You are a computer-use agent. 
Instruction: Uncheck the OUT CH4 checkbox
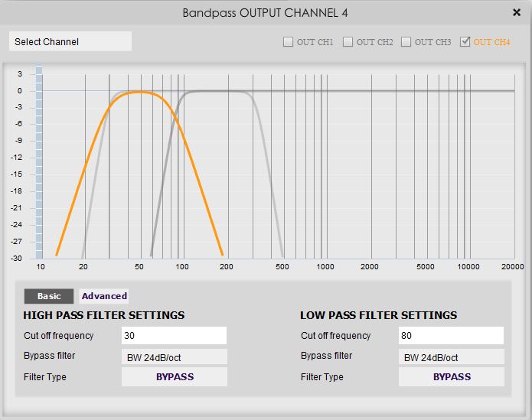[x=465, y=42]
